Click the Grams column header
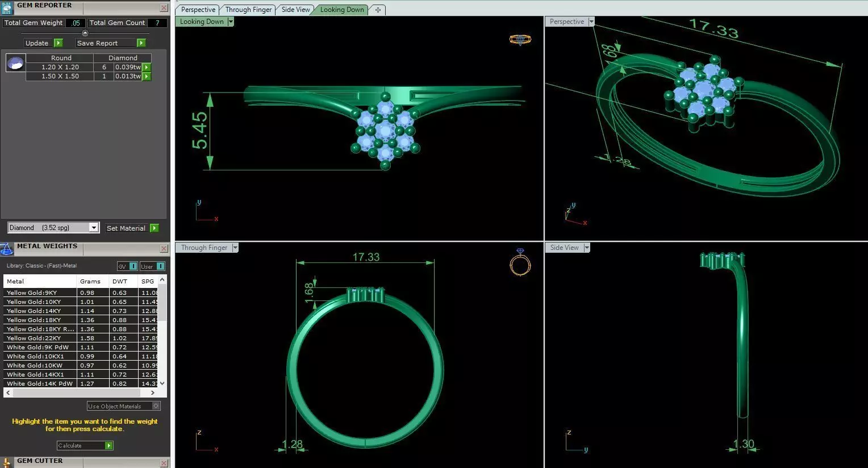868x468 pixels. (x=92, y=281)
